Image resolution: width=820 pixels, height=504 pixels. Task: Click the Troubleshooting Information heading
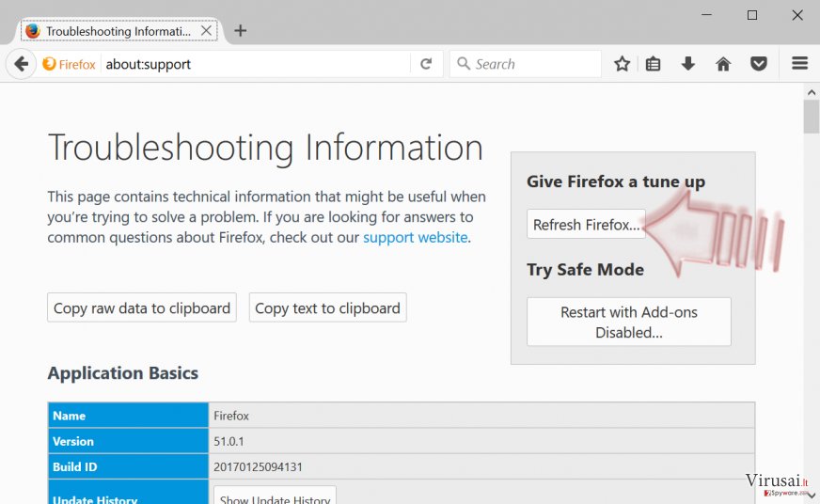(x=266, y=148)
